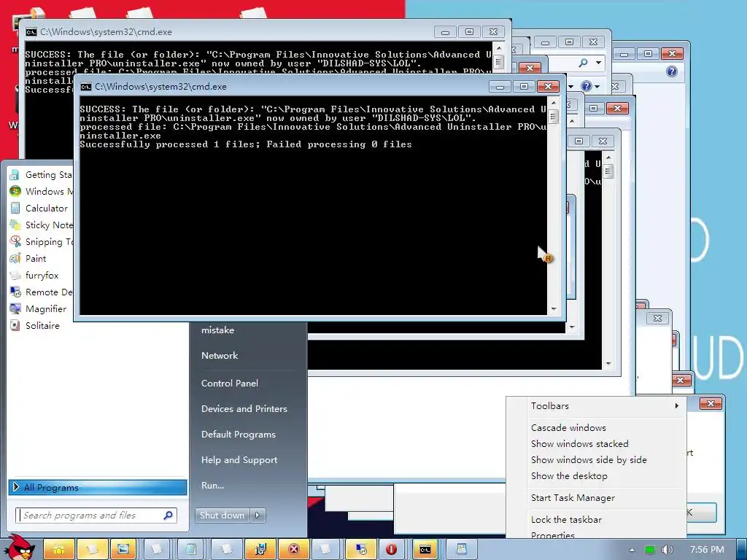The image size is (747, 560).
Task: Expand All Programs list
Action: (x=98, y=487)
